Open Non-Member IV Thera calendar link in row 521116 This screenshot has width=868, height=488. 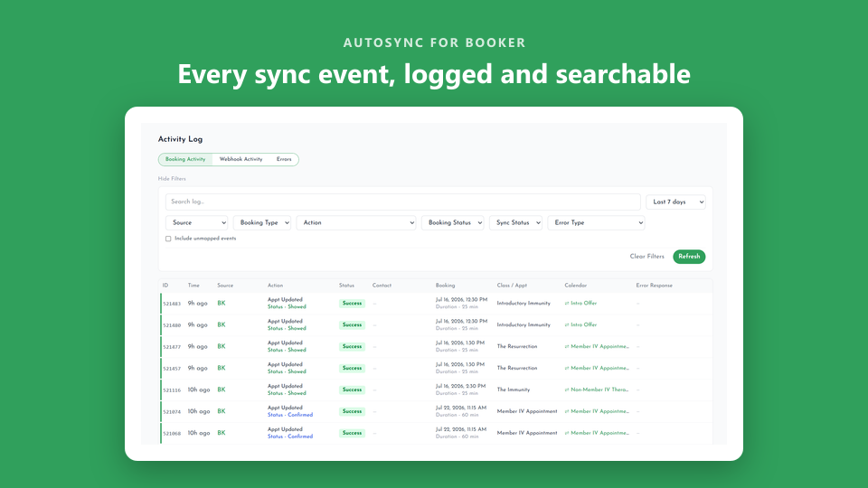coord(599,389)
